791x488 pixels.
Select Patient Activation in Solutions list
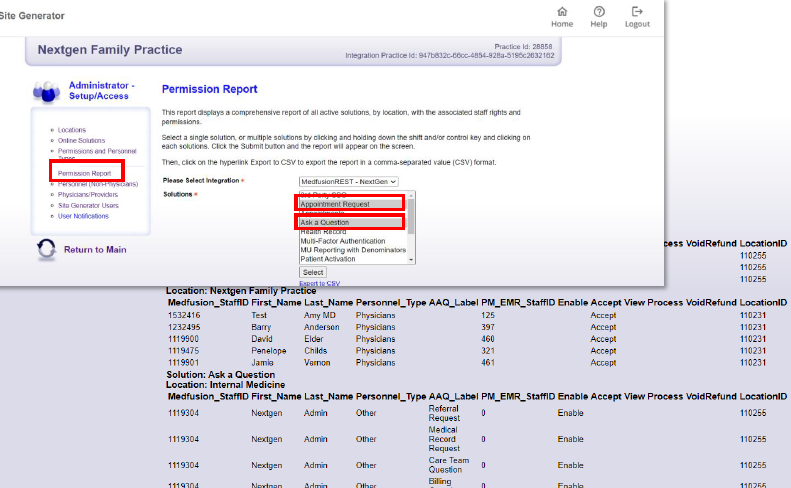[x=353, y=259]
